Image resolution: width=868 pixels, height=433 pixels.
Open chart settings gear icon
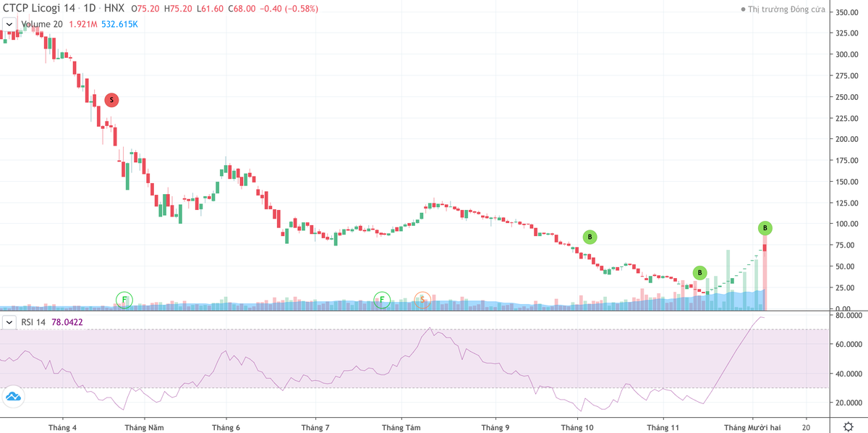(x=848, y=427)
